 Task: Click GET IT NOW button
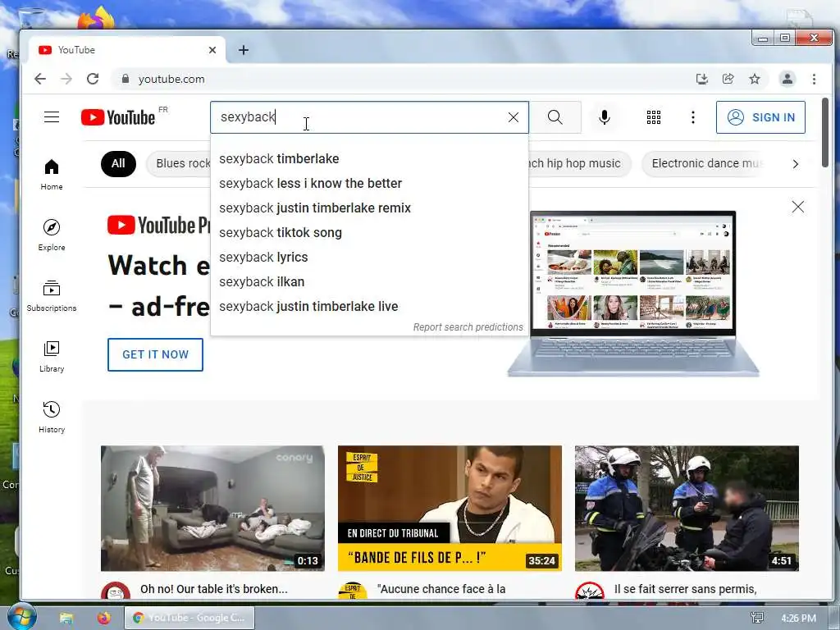155,354
